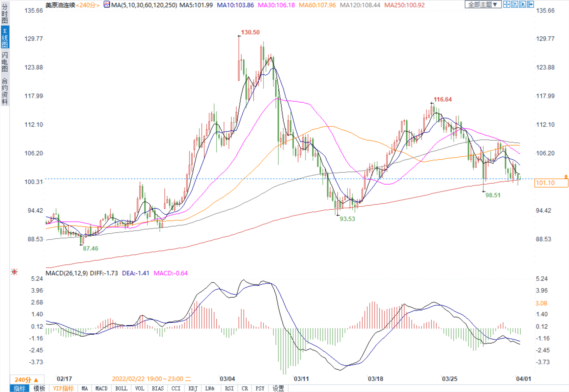569x392 pixels.
Task: Open the 设置 settings button
Action: [x=278, y=388]
